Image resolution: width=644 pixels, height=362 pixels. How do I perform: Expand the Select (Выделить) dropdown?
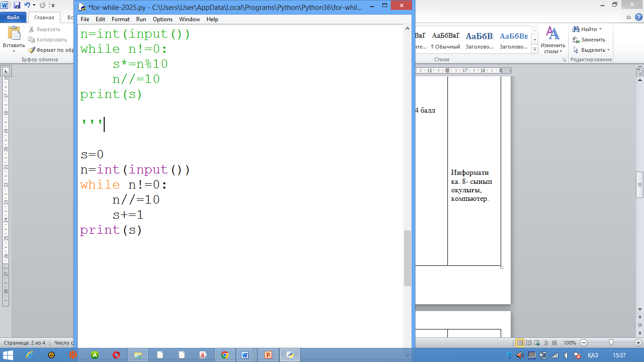pos(608,50)
